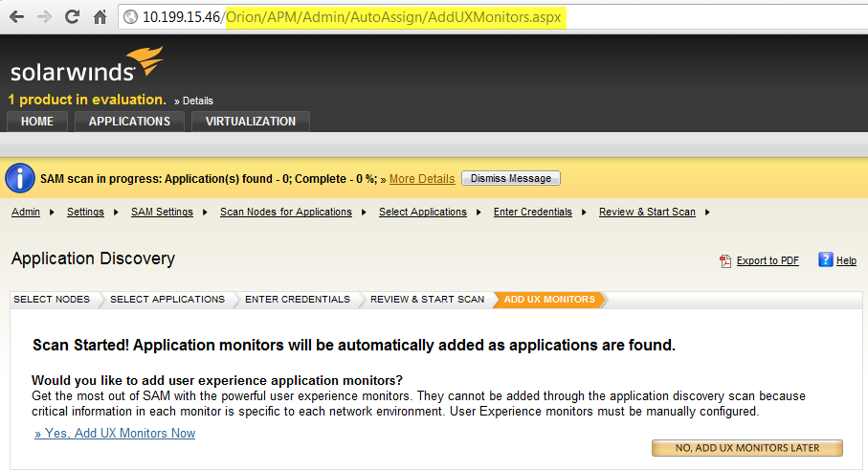The width and height of the screenshot is (868, 472).
Task: Click NO, ADD UX MONITORS LATER button
Action: point(746,448)
